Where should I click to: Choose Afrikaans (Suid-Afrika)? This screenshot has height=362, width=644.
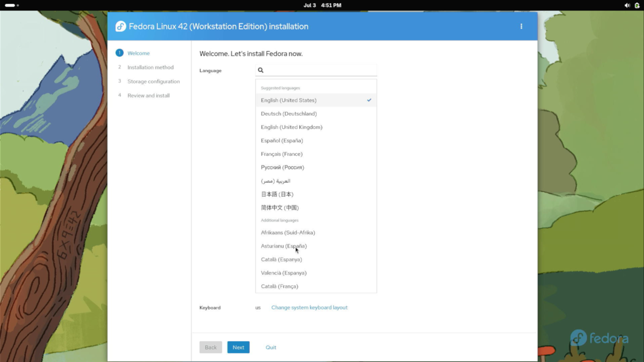pos(316,233)
